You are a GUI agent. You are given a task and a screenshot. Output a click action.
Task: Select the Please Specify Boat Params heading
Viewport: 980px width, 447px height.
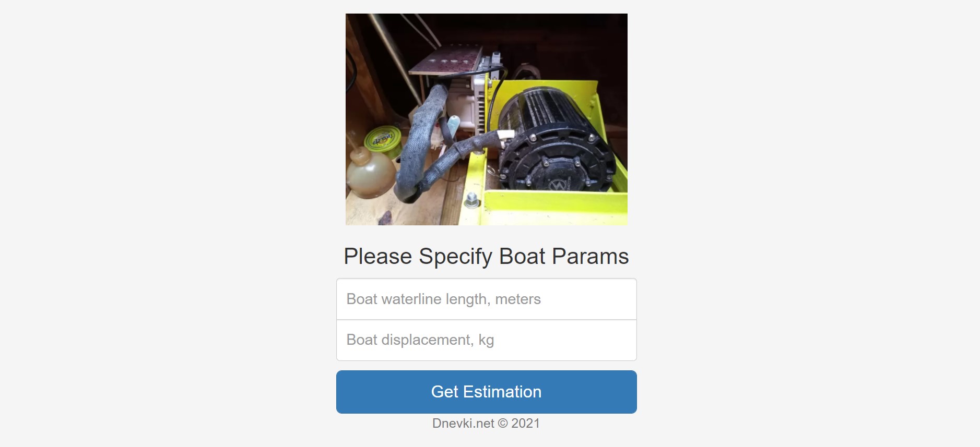(486, 256)
